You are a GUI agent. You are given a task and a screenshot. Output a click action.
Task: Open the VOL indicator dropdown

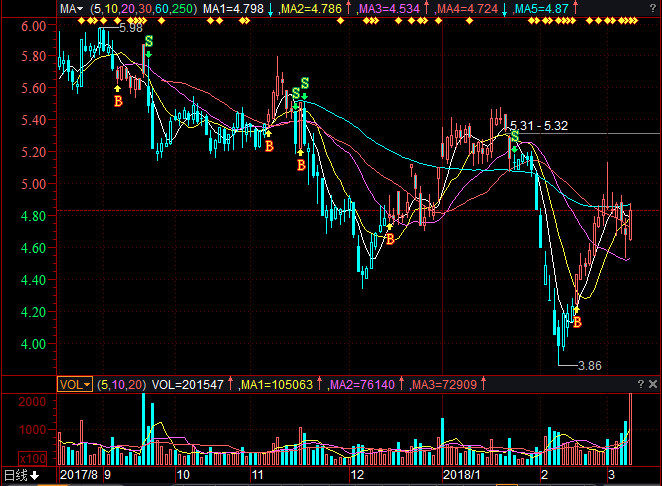point(75,383)
